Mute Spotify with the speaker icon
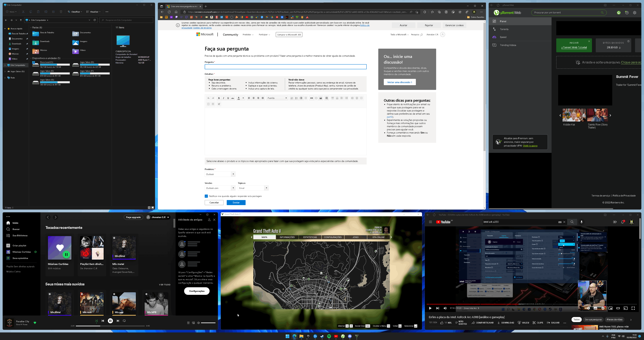This screenshot has height=340, width=644. [199, 323]
